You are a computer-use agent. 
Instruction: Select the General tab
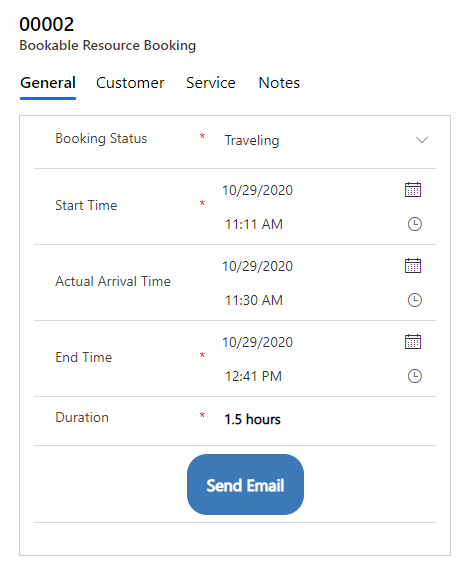[48, 83]
